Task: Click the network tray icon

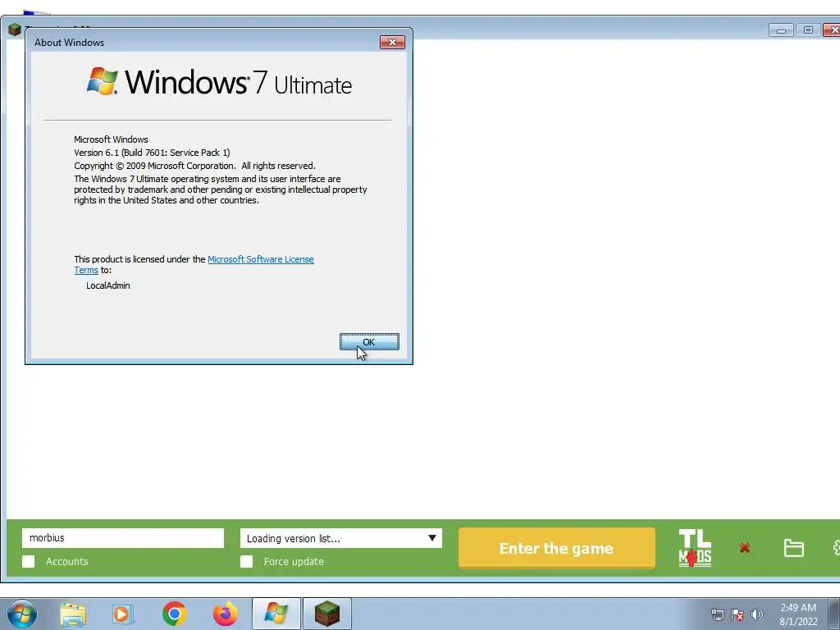Action: coord(717,614)
